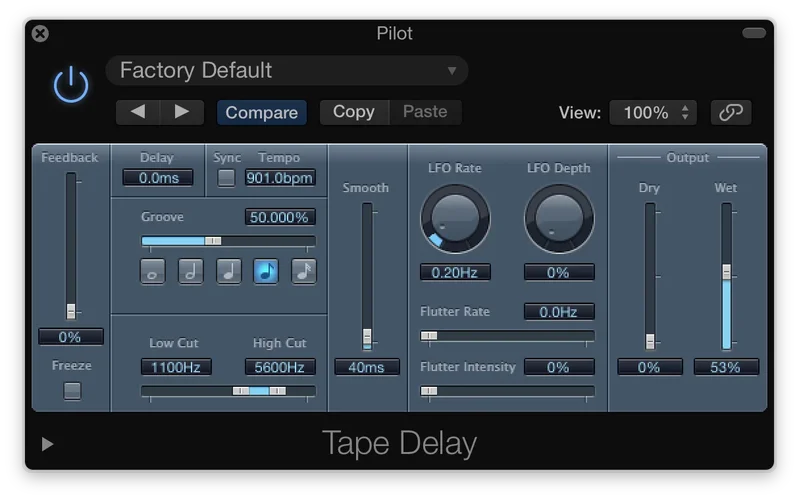Toggle the Compare button
The width and height of the screenshot is (799, 500).
point(261,112)
